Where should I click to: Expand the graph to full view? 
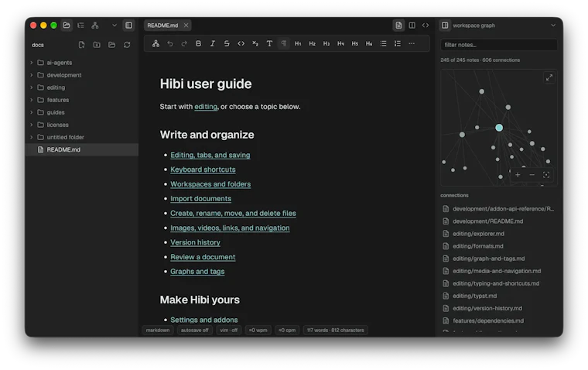[x=549, y=77]
